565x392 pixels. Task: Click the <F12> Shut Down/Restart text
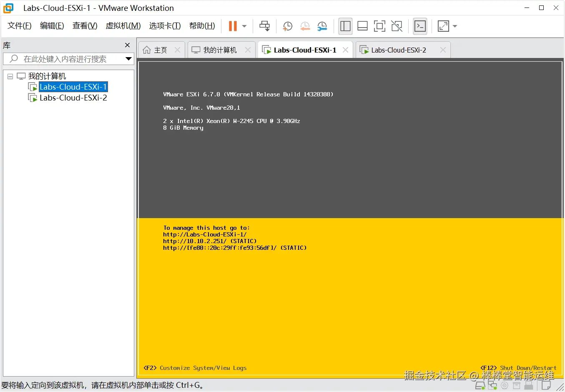click(518, 368)
